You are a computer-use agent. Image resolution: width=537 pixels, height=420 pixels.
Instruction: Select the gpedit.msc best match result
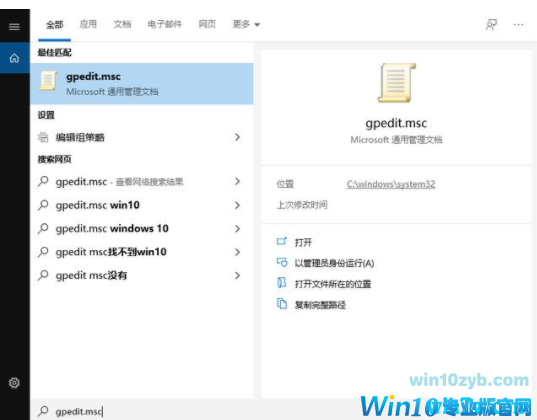[x=142, y=83]
